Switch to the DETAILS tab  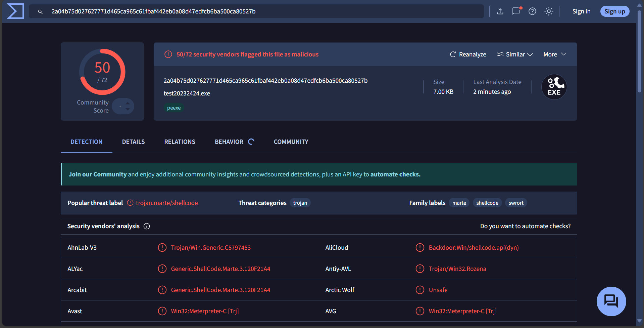tap(133, 142)
